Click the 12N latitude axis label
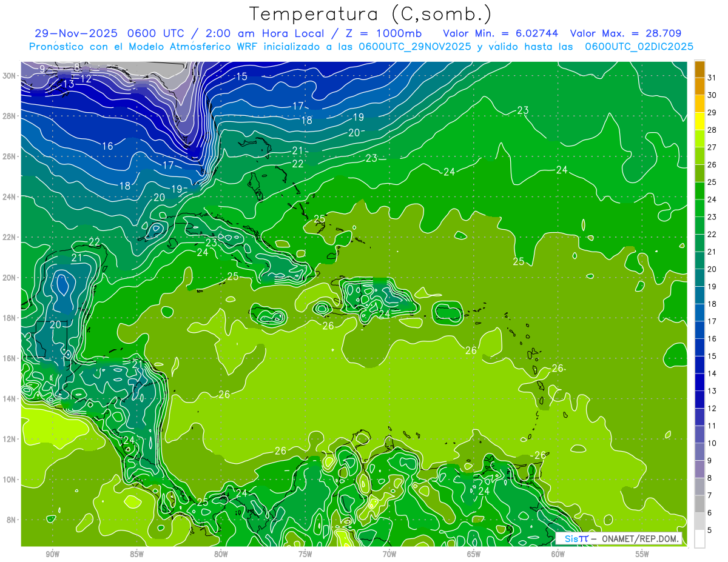 (x=10, y=439)
